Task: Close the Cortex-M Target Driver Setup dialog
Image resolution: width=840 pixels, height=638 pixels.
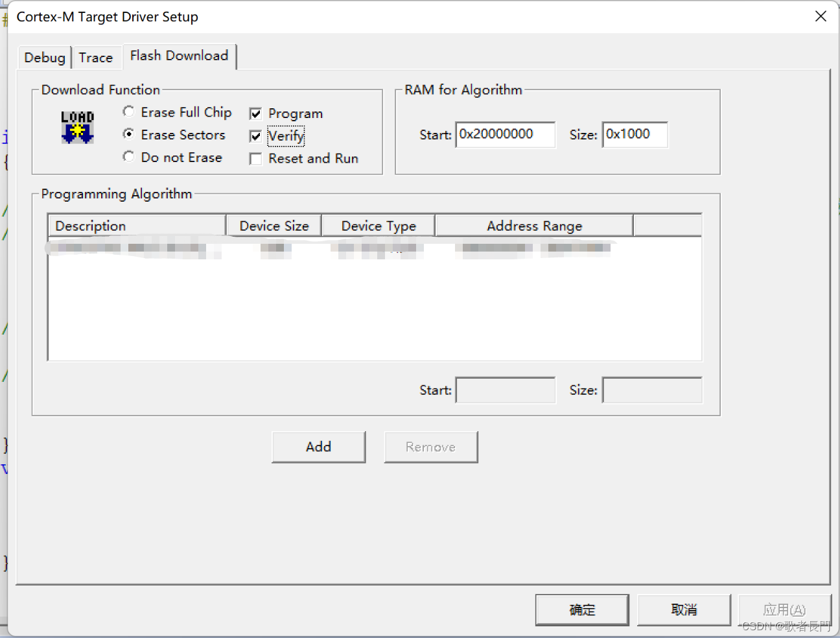Action: (x=821, y=16)
